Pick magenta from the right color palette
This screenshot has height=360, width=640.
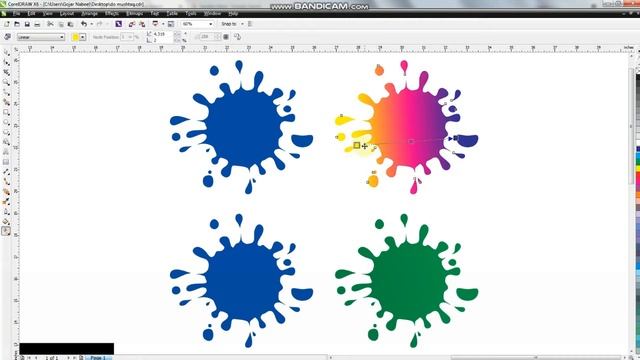click(638, 181)
